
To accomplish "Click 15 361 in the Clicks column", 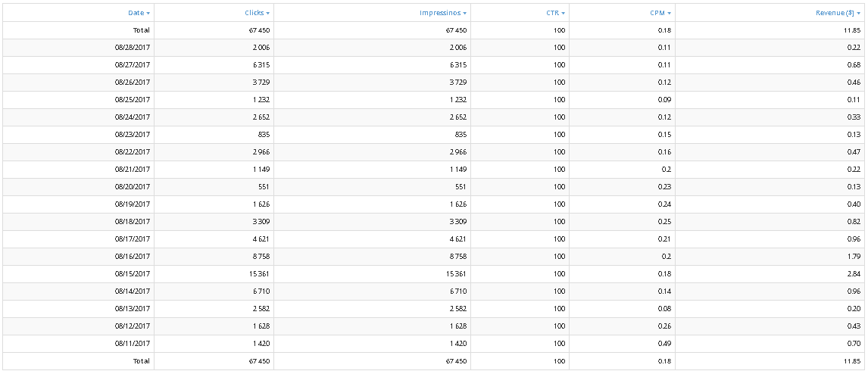I will (259, 274).
